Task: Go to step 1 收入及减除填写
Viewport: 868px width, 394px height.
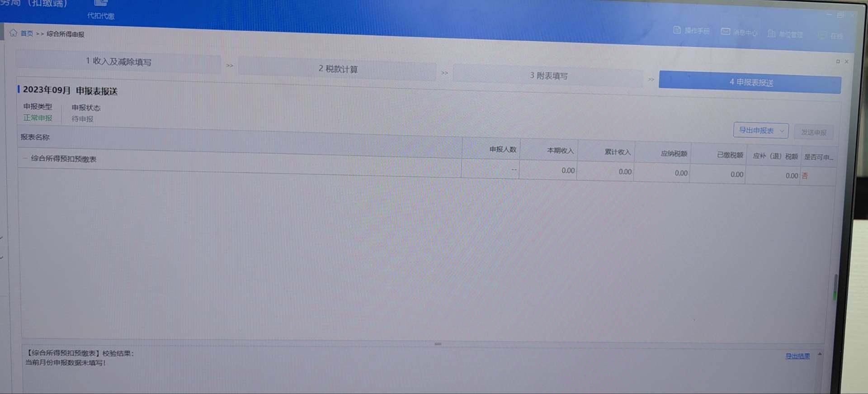Action: click(x=118, y=62)
